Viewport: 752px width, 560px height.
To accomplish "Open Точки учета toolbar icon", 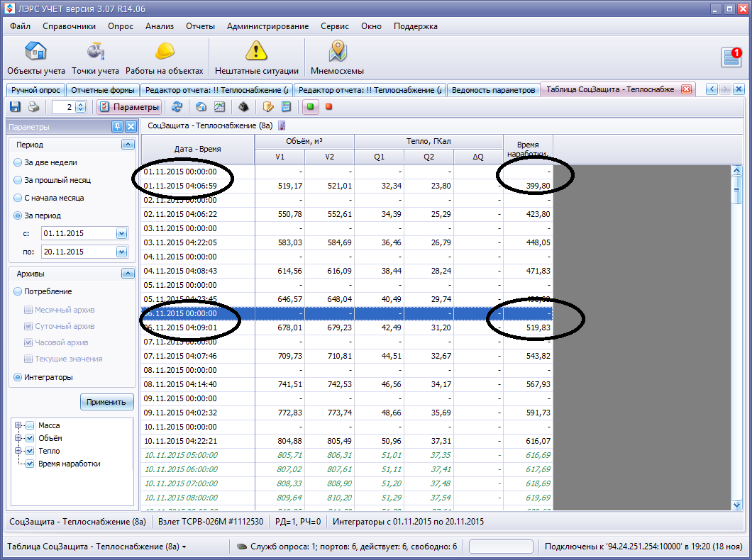I will (x=96, y=58).
